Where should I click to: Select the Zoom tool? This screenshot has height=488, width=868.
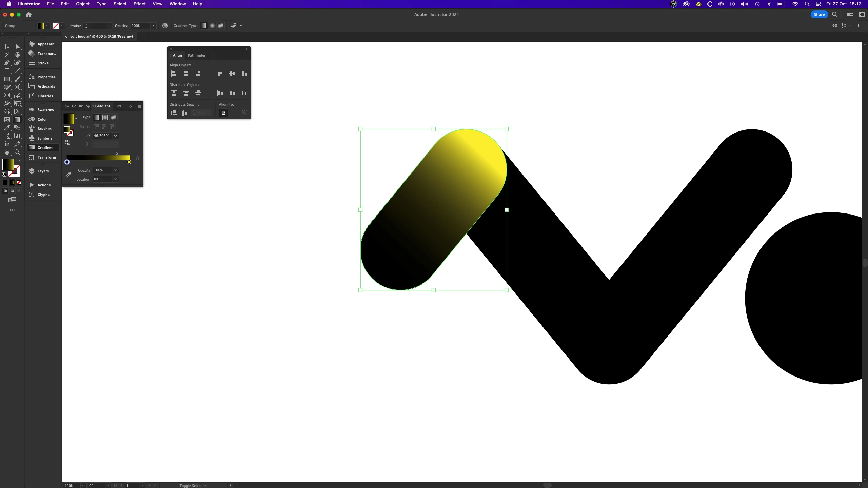[17, 152]
